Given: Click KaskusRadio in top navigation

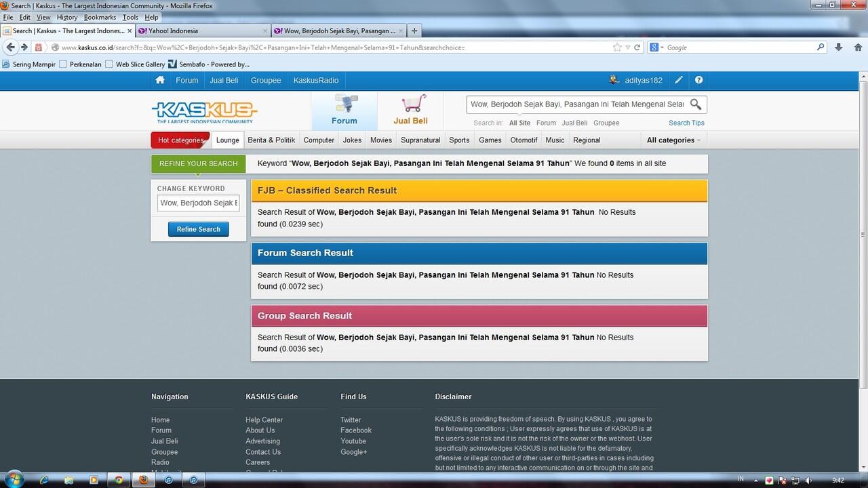Looking at the screenshot, I should click(316, 80).
